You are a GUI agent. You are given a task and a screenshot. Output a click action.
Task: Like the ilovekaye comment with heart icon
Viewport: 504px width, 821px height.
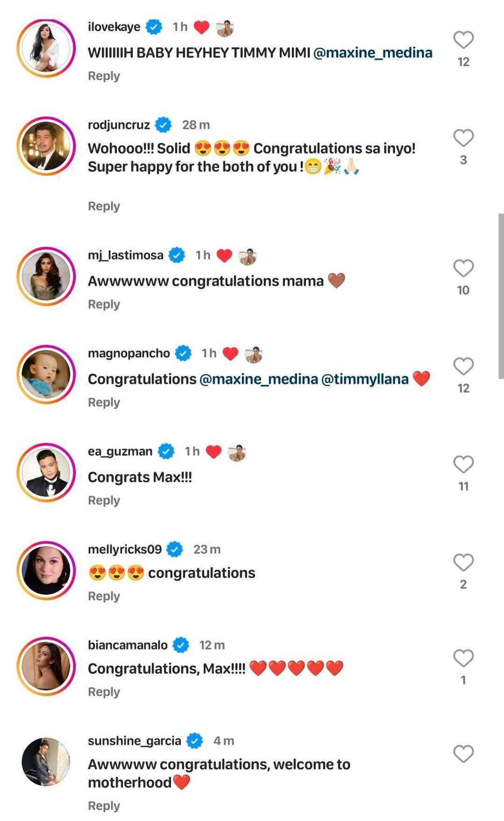coord(463,40)
